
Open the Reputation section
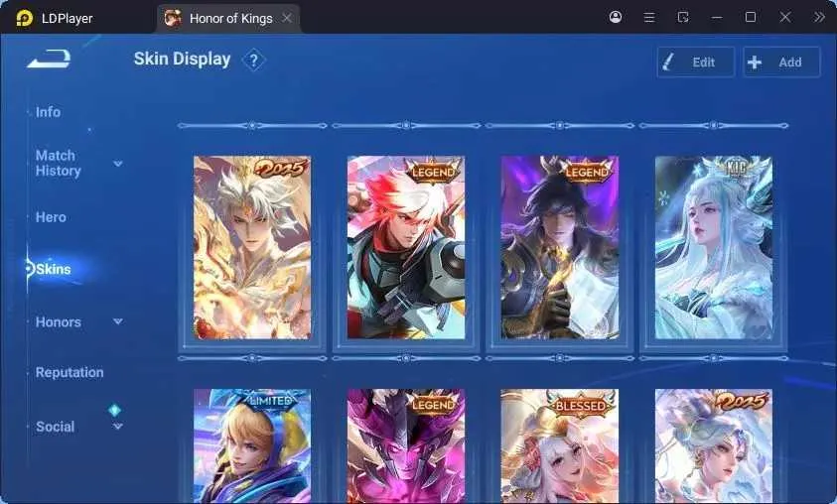click(70, 372)
